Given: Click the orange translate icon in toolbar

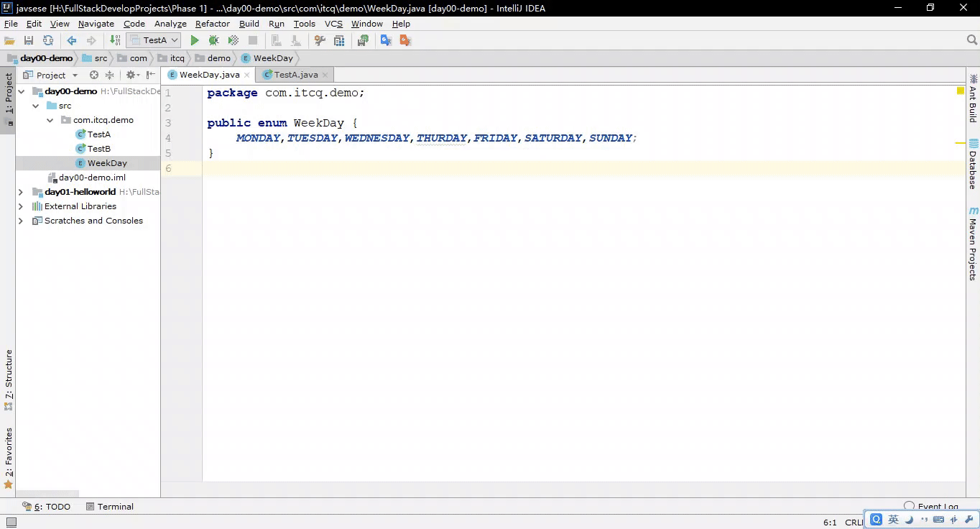Looking at the screenshot, I should pyautogui.click(x=405, y=40).
